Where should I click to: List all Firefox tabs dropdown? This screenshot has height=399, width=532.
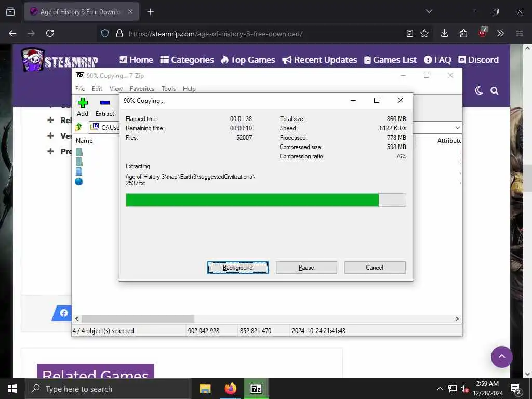click(429, 11)
